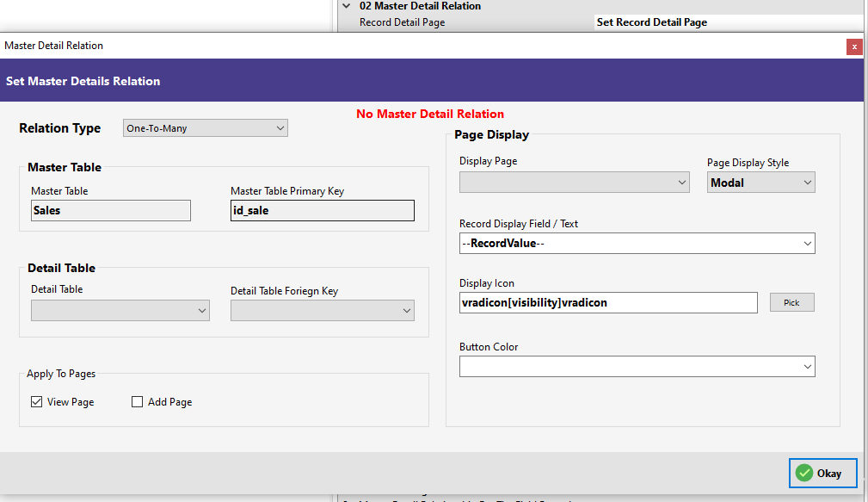Edit the id_sale primary key field

point(322,210)
